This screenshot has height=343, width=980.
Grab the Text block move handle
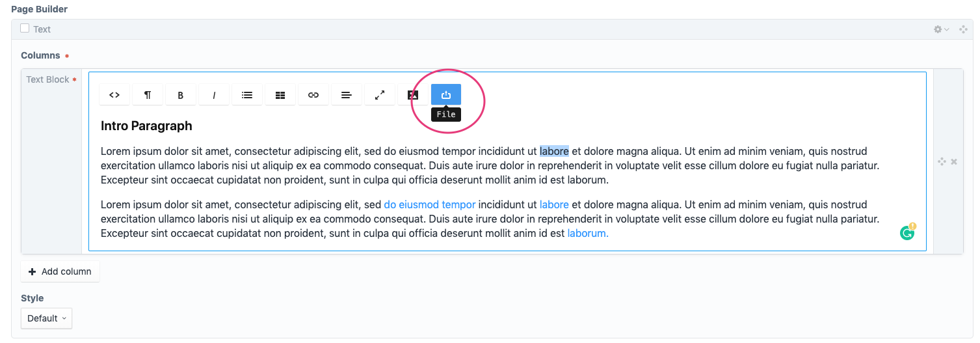point(963,29)
